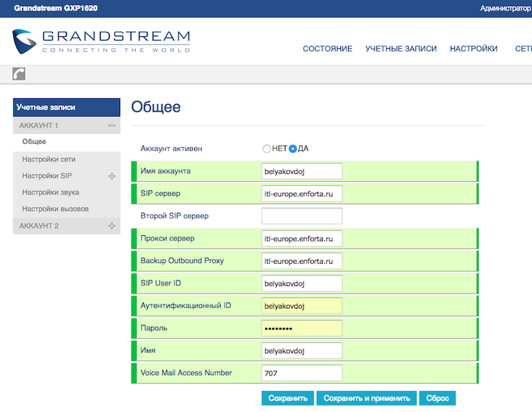
Task: Focus the SIP User ID field
Action: [x=302, y=284]
